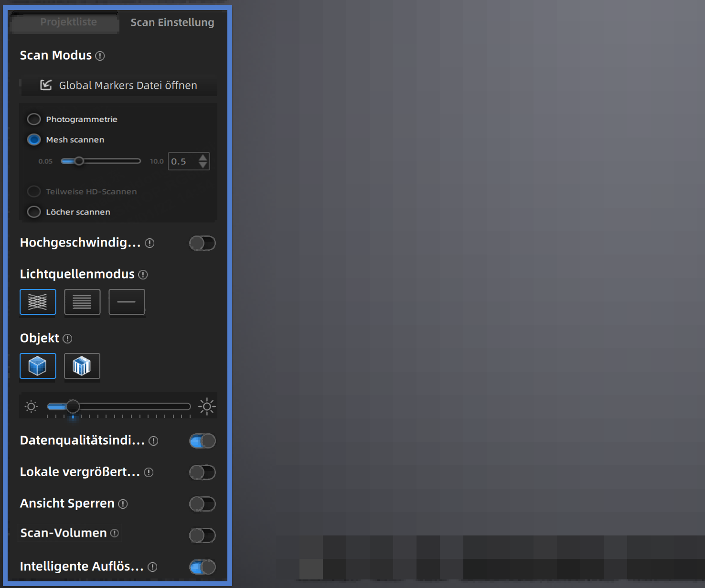Image resolution: width=705 pixels, height=588 pixels.
Task: Click the Lichtquellenmodus heading text
Action: [77, 274]
